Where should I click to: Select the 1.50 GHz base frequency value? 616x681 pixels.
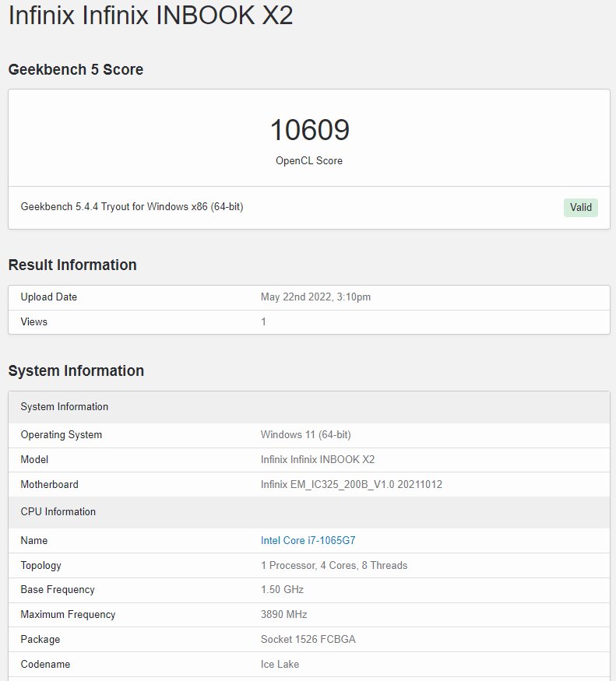[x=282, y=590]
